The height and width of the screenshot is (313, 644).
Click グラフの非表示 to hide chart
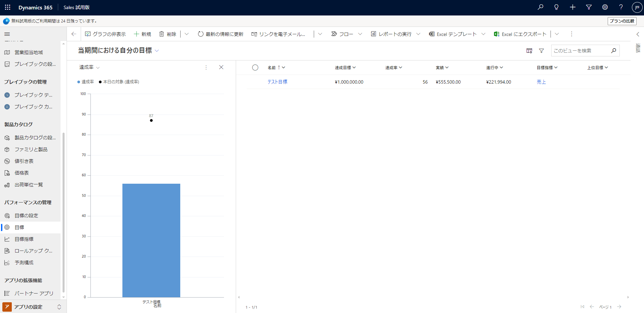point(105,34)
